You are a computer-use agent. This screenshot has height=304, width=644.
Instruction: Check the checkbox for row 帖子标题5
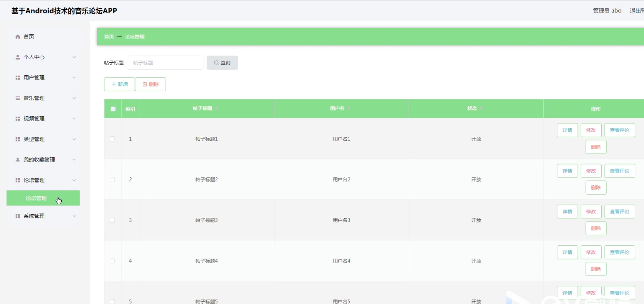click(x=112, y=301)
